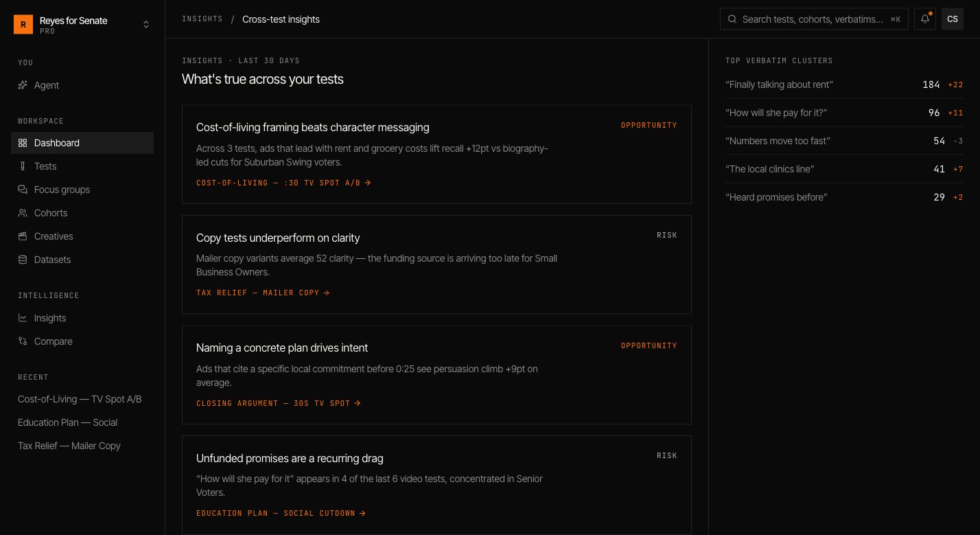Open Insights in the Intelligence group
Viewport: 980px width, 535px height.
pos(82,318)
